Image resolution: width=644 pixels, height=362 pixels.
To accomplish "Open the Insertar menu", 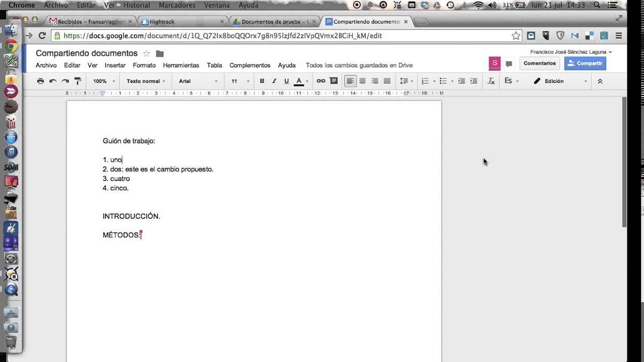I will 115,65.
